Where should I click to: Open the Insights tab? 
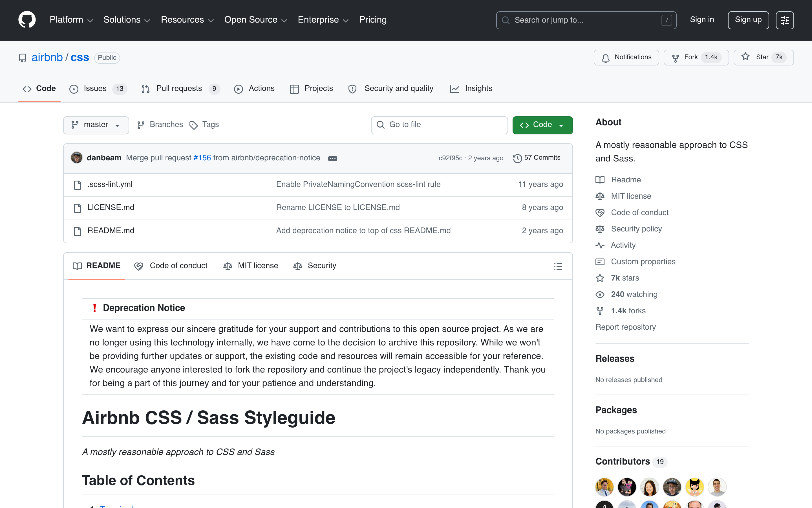tap(471, 89)
